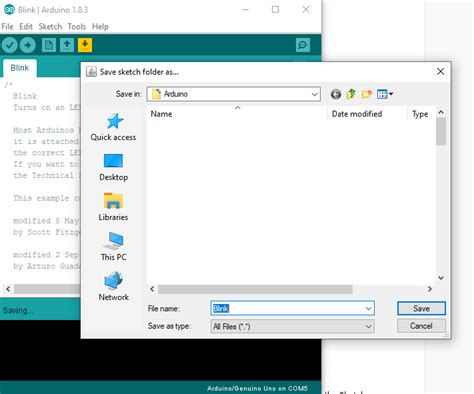Close the Save sketch folder dialog

coord(440,71)
